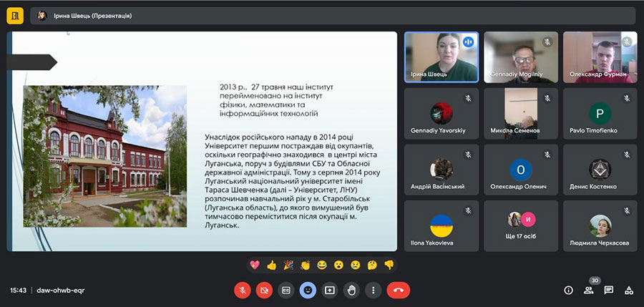
Task: Send the thumbs down reaction
Action: point(389,265)
